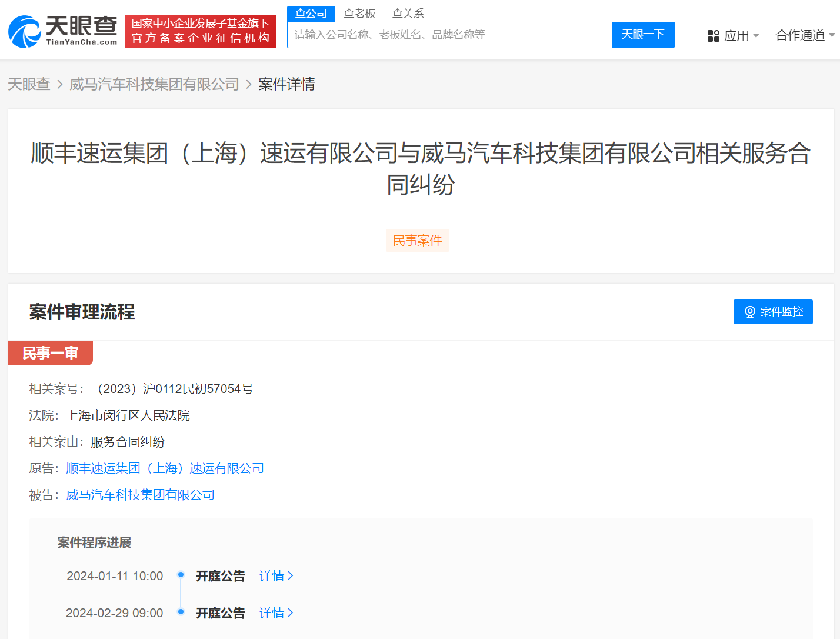The width and height of the screenshot is (840, 639).
Task: Open the red official credit agency banner
Action: tap(201, 31)
